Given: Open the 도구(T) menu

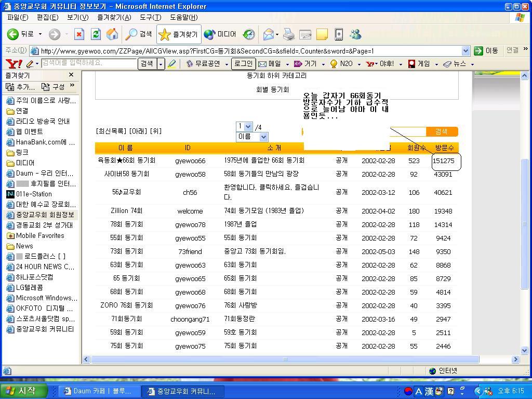Looking at the screenshot, I should tap(150, 17).
